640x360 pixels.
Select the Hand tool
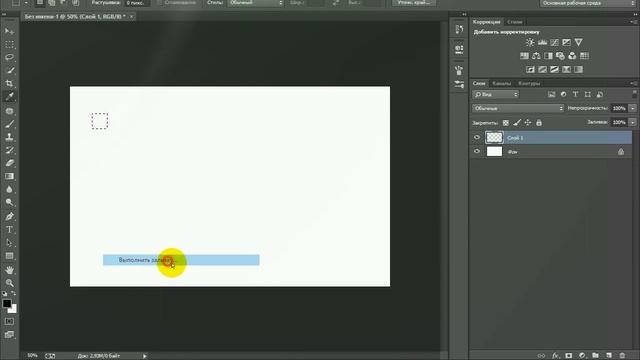(x=9, y=270)
